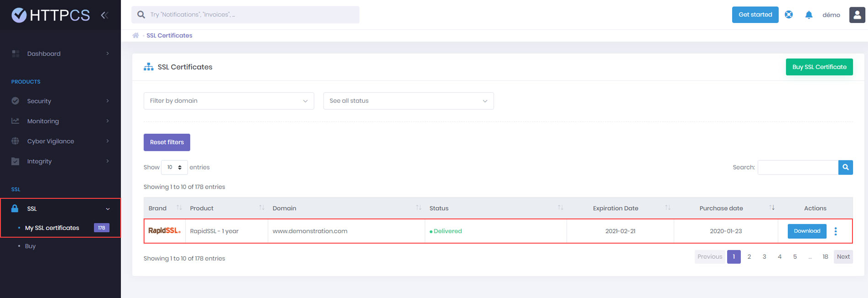The width and height of the screenshot is (868, 298).
Task: Change the Show entries count selector
Action: (174, 167)
